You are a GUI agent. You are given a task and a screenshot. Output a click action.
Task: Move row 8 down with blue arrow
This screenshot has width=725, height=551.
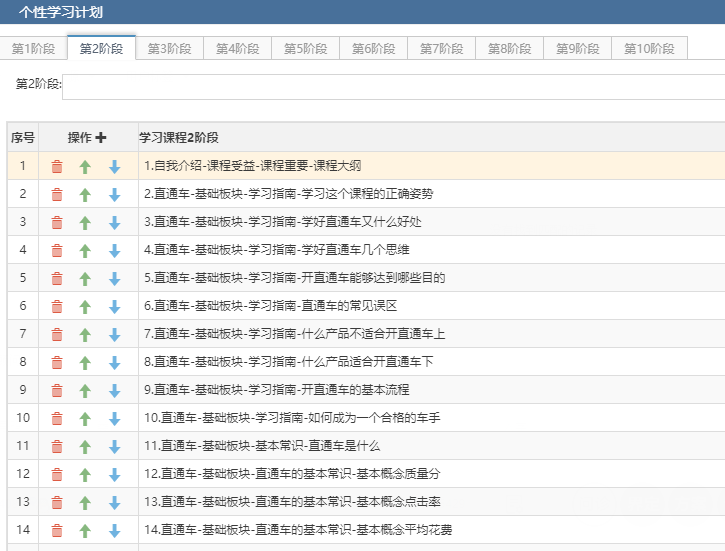(114, 363)
